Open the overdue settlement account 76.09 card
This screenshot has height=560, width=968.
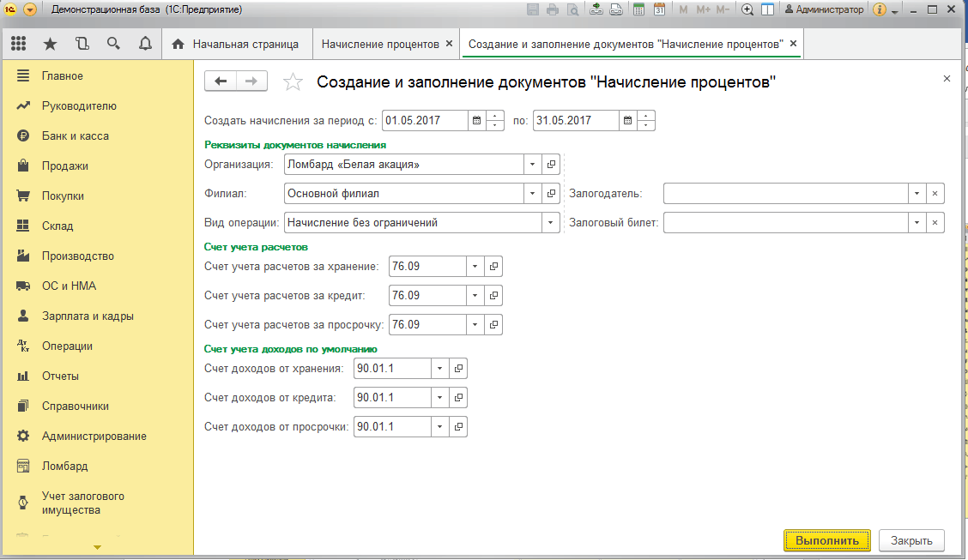494,324
